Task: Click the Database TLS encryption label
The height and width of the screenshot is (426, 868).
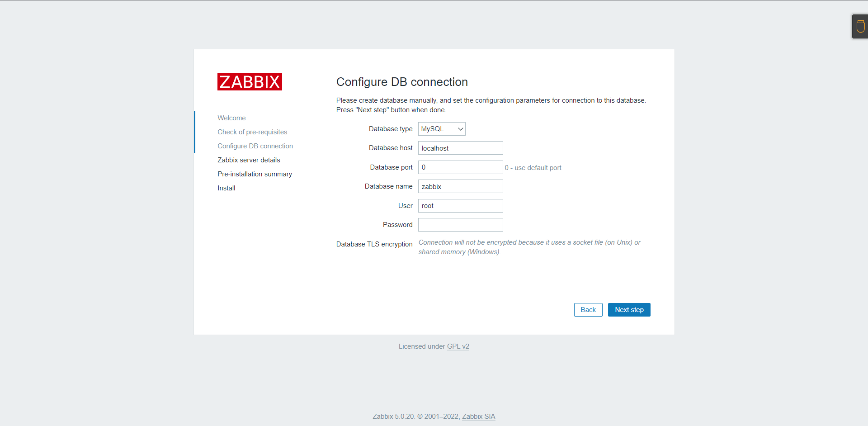Action: pos(374,244)
